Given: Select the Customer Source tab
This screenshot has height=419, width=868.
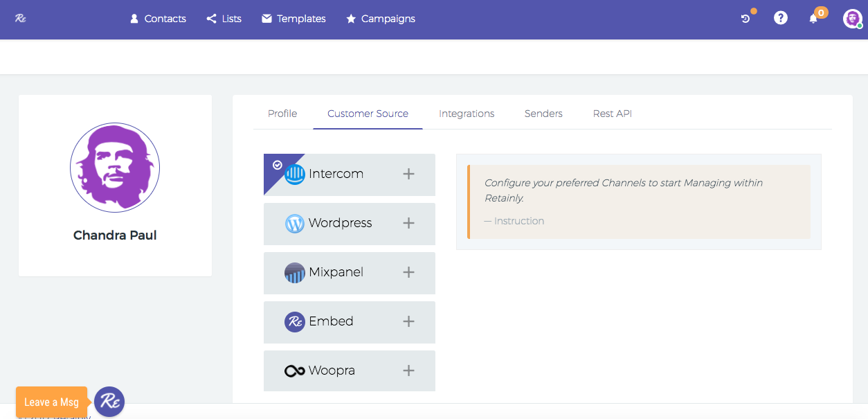Looking at the screenshot, I should coord(368,114).
